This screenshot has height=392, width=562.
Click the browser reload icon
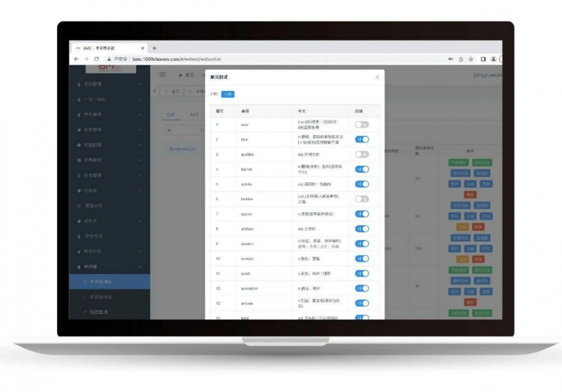[x=96, y=59]
